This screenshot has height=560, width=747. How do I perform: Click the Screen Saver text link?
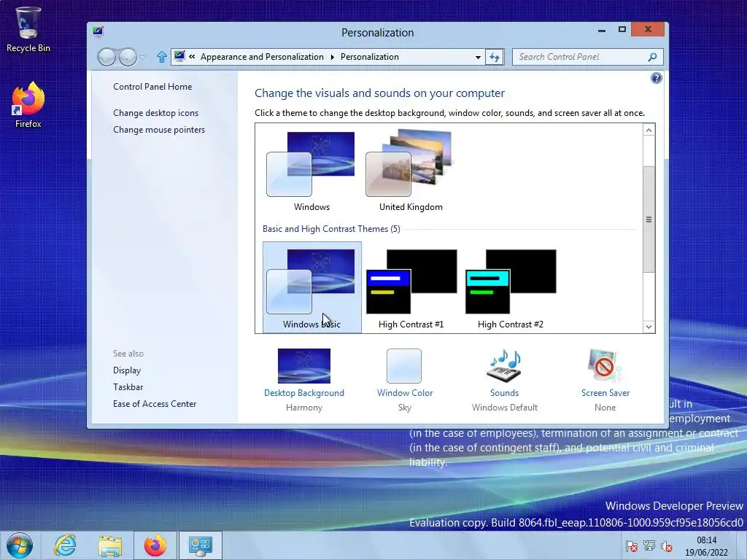point(605,393)
